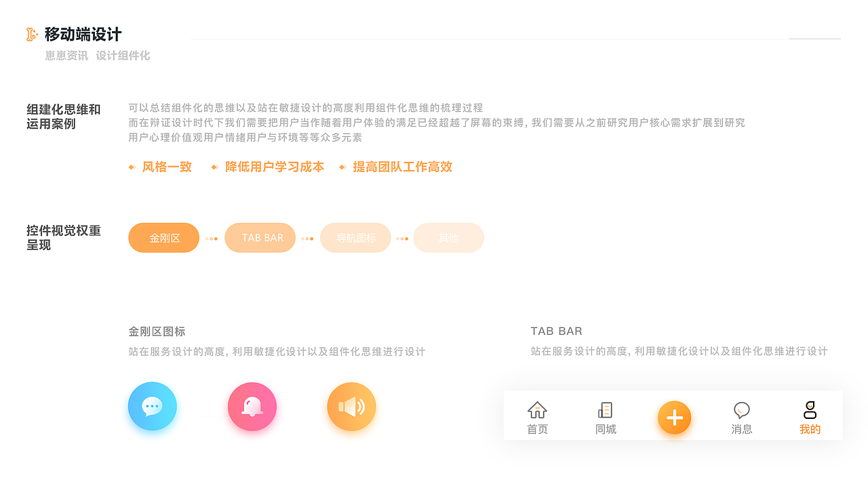Select the 导航图标 pill

pyautogui.click(x=355, y=237)
